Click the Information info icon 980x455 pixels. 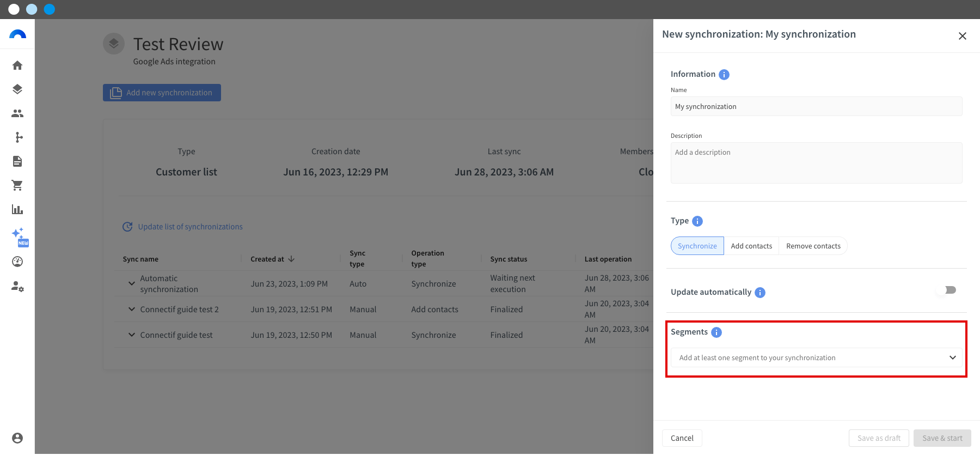point(724,75)
